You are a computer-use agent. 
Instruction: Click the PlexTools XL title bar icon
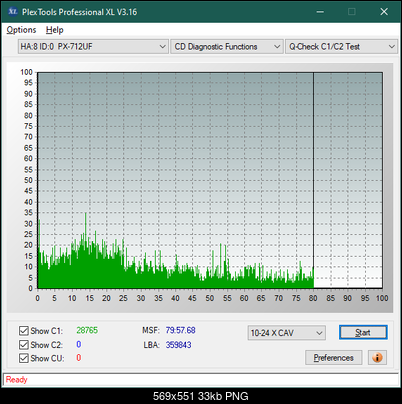pyautogui.click(x=12, y=12)
